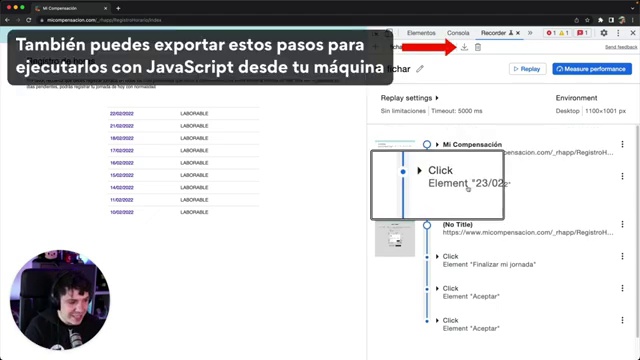Viewport: 640px width, 360px height.
Task: Click the browser address bar URL
Action: (x=104, y=20)
